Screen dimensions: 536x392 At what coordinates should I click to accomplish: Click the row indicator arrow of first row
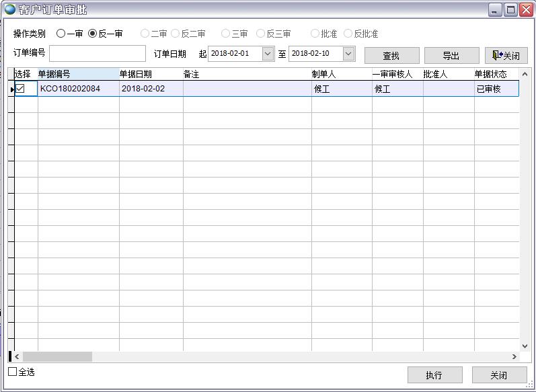(x=11, y=89)
